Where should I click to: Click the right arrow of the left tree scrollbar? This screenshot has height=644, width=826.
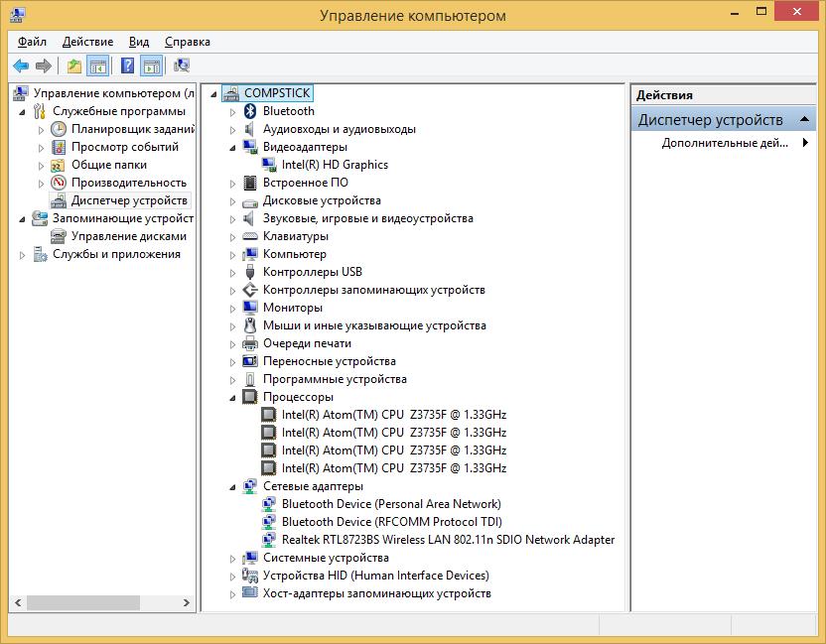tap(187, 602)
